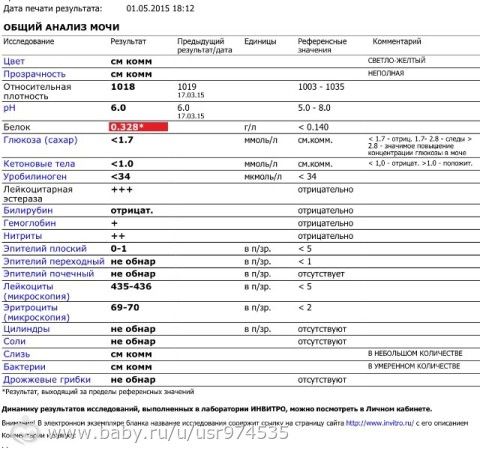Open the Эпителий переходный link
This screenshot has width=480, height=457.
point(54,261)
